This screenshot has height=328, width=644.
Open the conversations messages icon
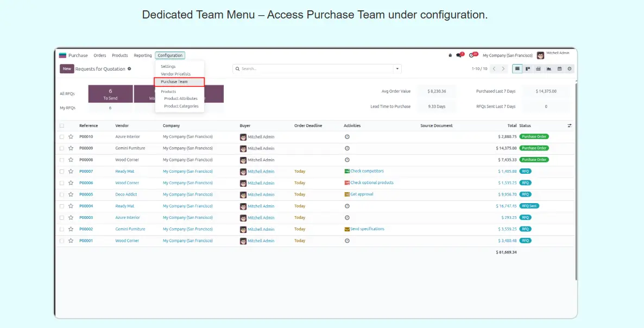click(x=459, y=55)
